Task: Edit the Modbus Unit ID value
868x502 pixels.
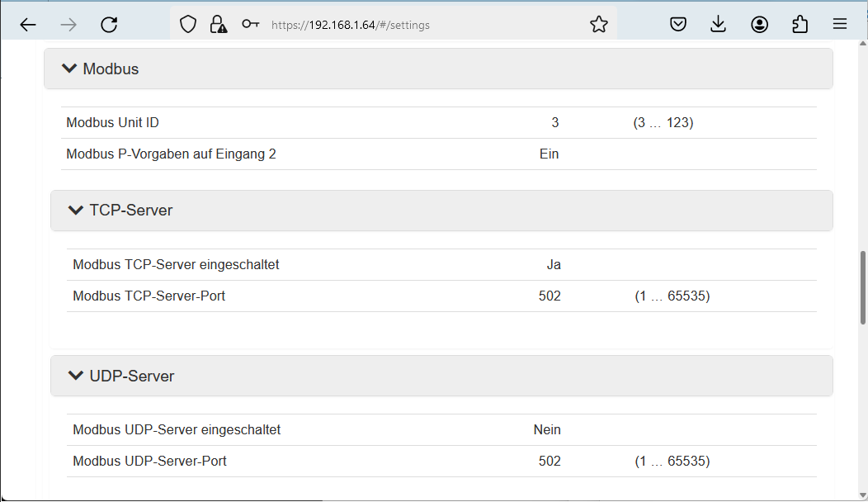Action: pos(554,123)
